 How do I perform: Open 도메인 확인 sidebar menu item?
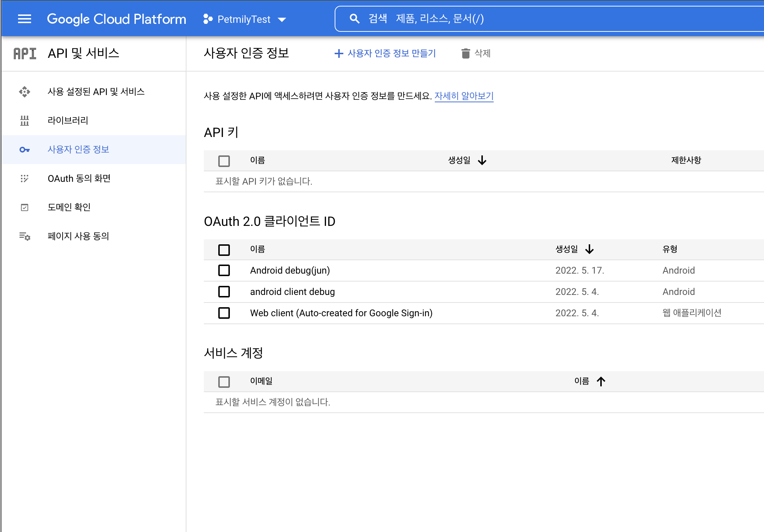tap(69, 207)
